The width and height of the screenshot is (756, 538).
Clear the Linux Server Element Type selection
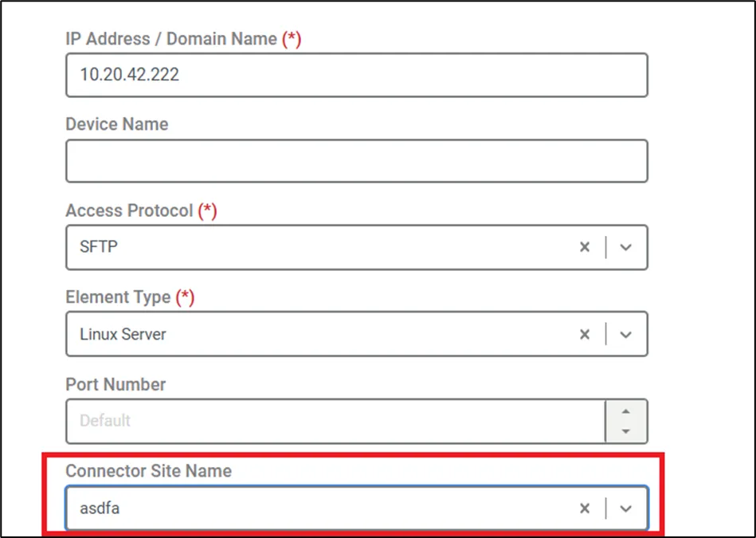coord(585,335)
